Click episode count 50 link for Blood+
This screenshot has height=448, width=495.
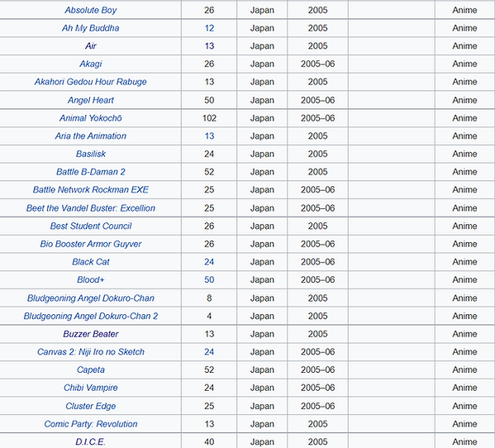tap(209, 279)
